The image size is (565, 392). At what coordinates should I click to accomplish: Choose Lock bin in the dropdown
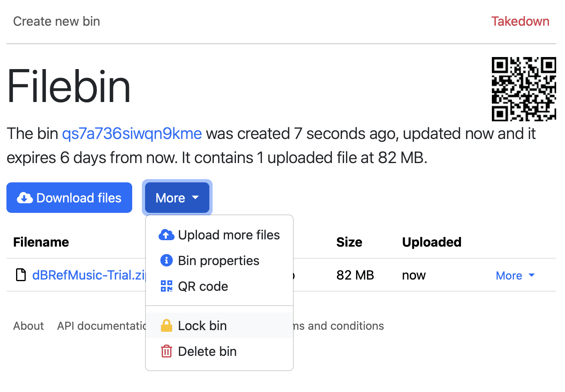[x=202, y=325]
